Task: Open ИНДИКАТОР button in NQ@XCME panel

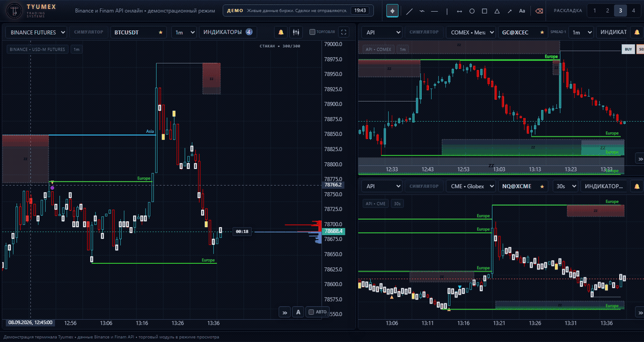Action: [x=605, y=186]
